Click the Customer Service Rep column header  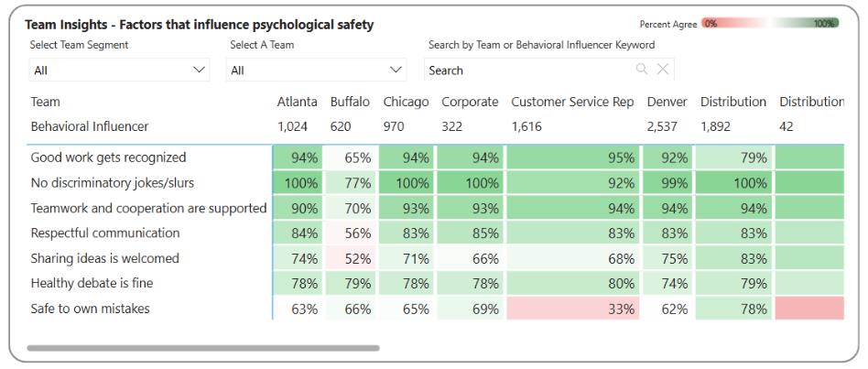coord(572,102)
